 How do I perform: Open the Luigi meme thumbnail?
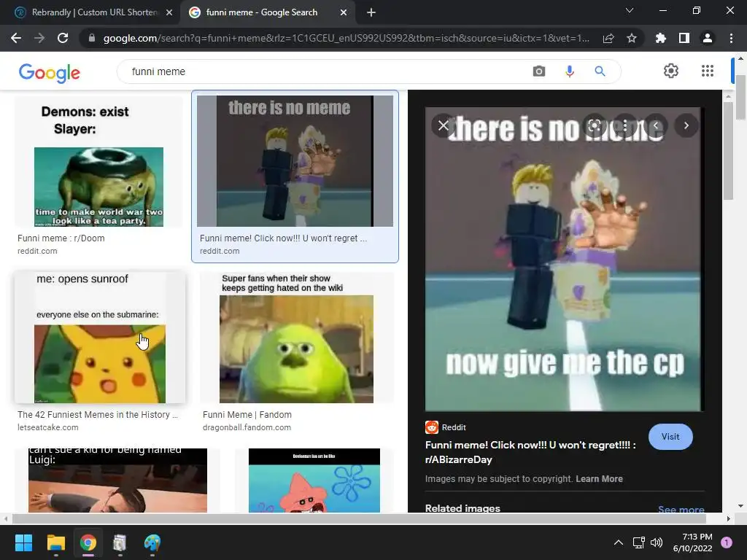click(117, 481)
